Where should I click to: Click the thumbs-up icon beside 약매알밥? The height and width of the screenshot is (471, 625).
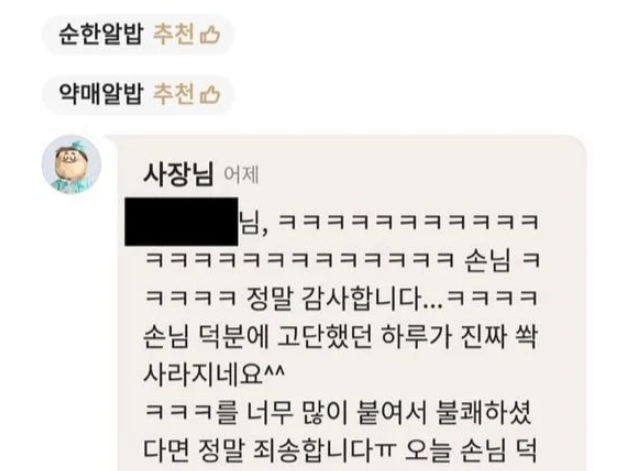point(210,94)
